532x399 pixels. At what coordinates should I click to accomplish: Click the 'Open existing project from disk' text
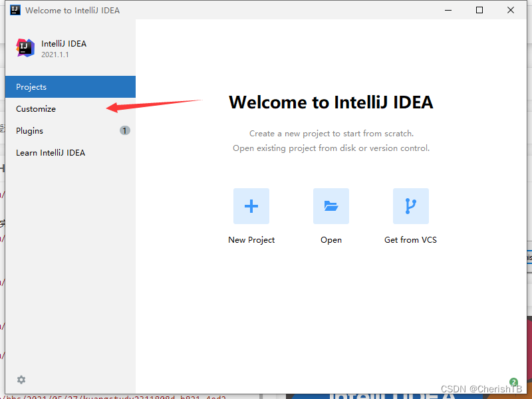point(331,148)
